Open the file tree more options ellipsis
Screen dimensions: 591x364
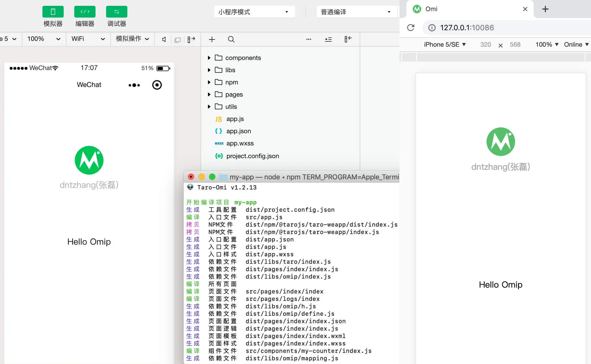point(308,39)
